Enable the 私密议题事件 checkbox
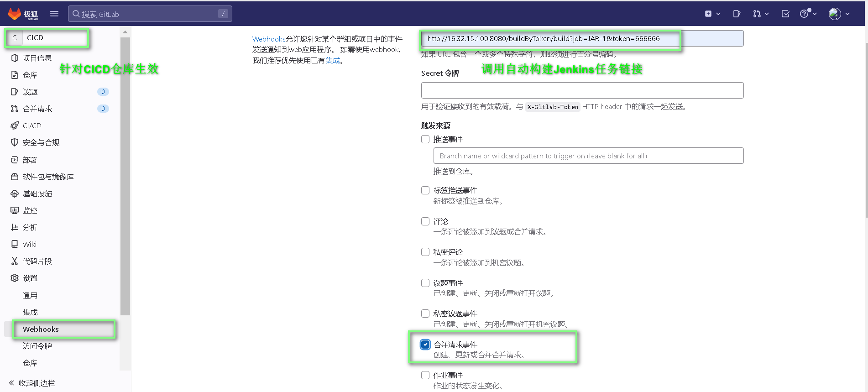 tap(425, 314)
